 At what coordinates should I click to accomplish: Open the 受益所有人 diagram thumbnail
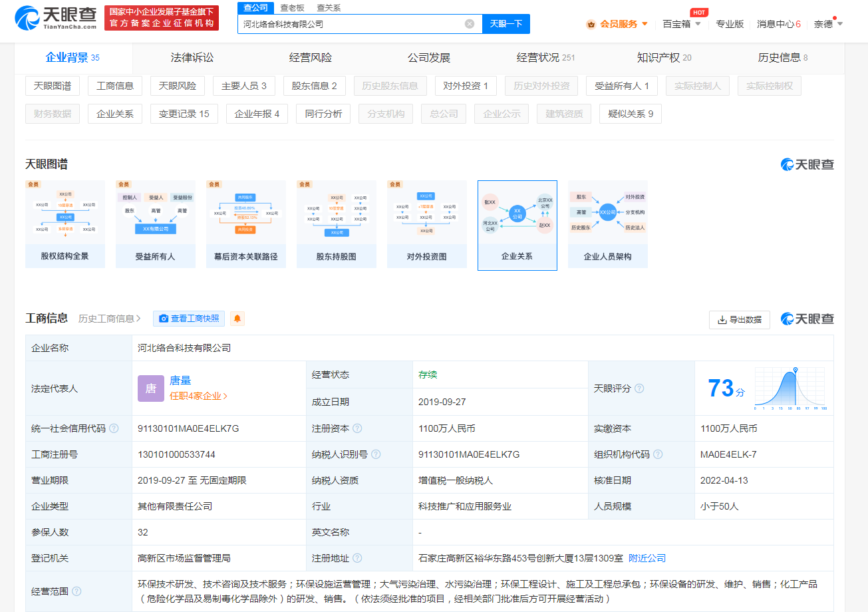(x=156, y=224)
